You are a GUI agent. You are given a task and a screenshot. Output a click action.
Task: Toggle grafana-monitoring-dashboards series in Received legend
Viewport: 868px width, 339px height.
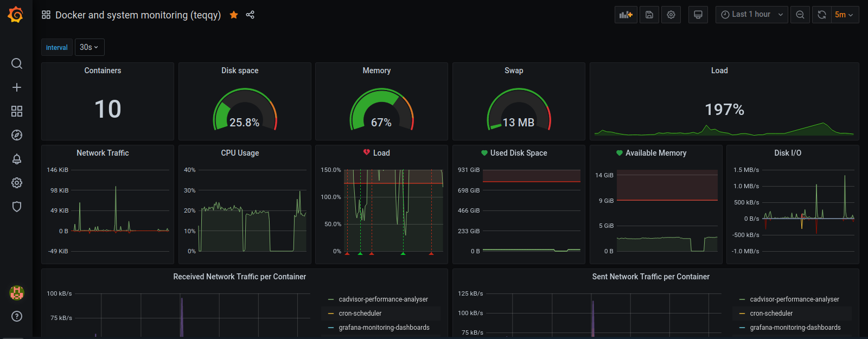pyautogui.click(x=384, y=328)
